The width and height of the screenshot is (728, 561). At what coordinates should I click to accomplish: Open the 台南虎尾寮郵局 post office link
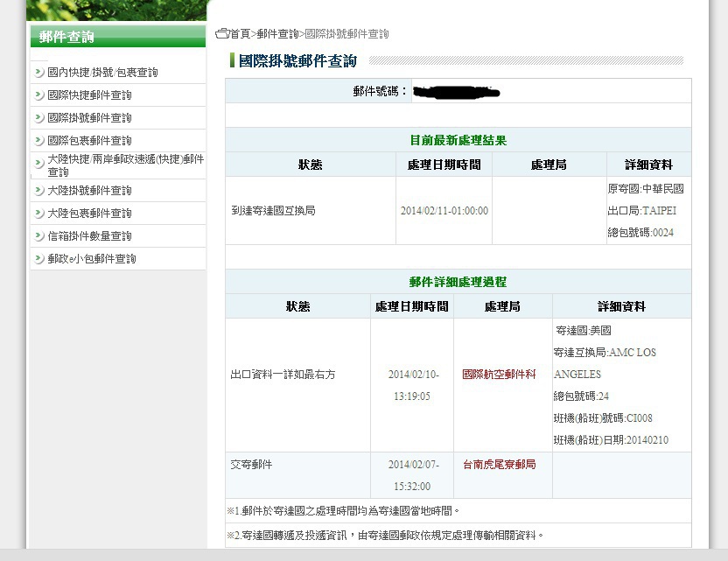[x=499, y=465]
